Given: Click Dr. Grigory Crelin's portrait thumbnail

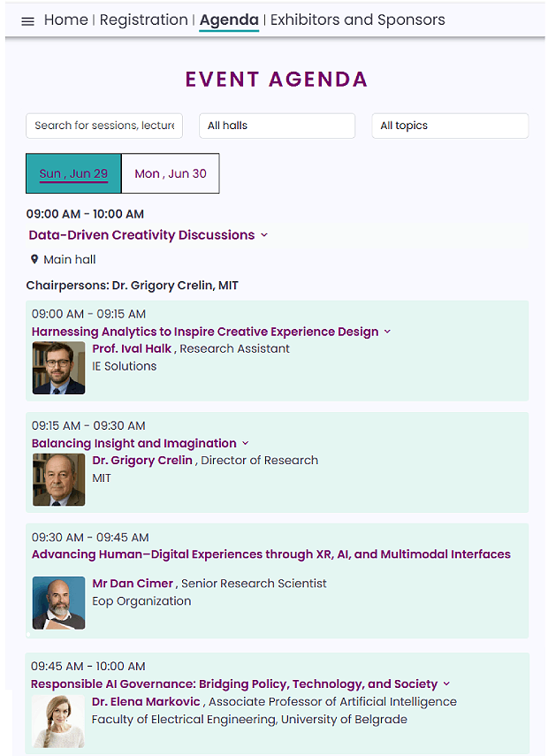Looking at the screenshot, I should pos(58,479).
